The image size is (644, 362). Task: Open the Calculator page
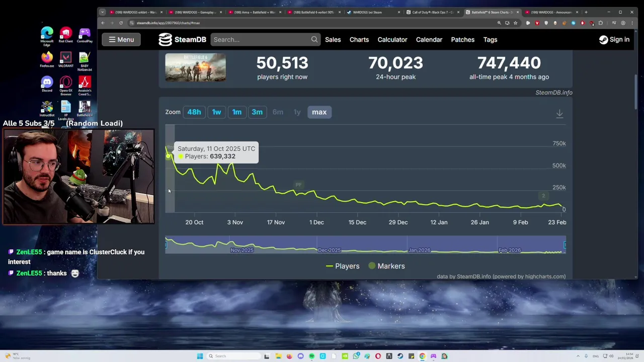392,40
